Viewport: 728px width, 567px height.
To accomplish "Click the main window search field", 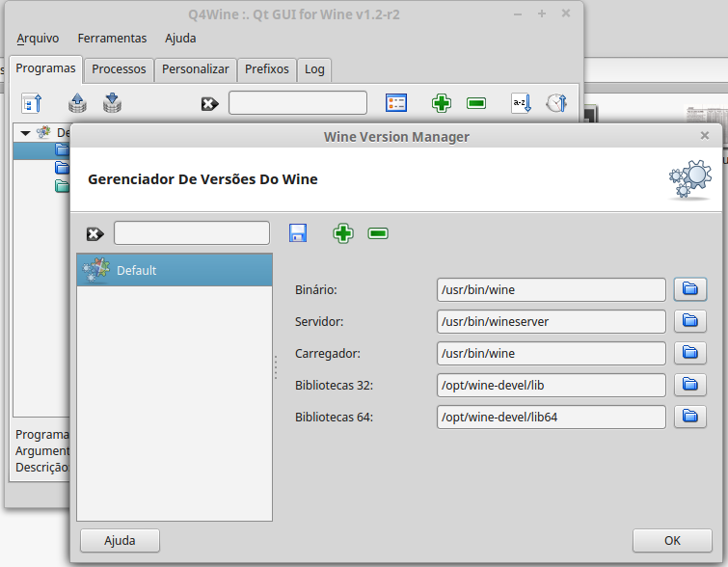I will click(x=298, y=102).
